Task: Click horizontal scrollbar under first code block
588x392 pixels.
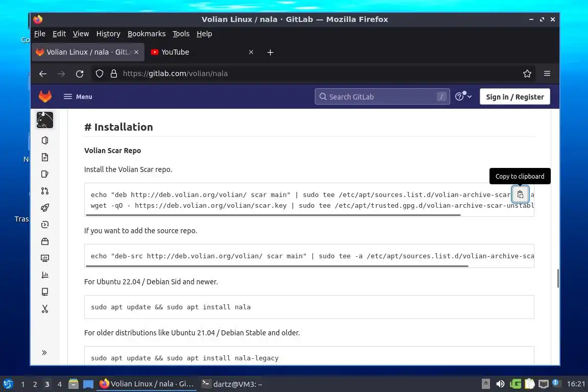Action: click(273, 215)
